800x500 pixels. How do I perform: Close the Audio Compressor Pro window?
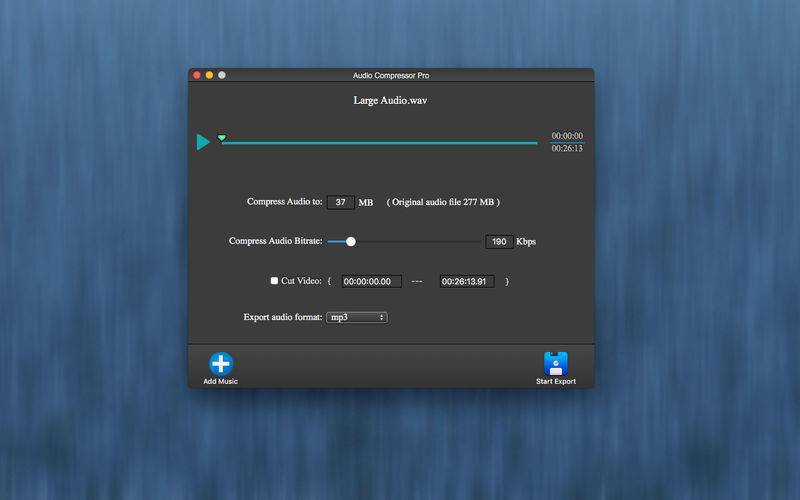pyautogui.click(x=197, y=75)
